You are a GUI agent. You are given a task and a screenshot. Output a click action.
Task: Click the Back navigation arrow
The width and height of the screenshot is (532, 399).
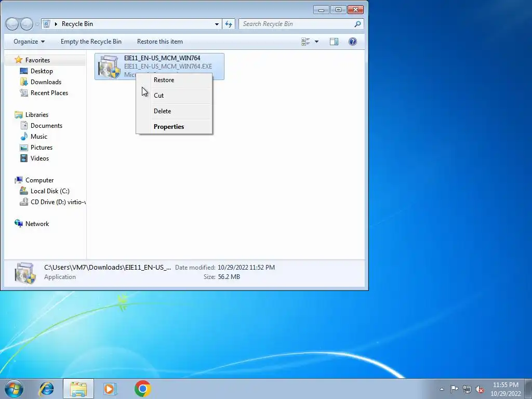click(x=12, y=24)
